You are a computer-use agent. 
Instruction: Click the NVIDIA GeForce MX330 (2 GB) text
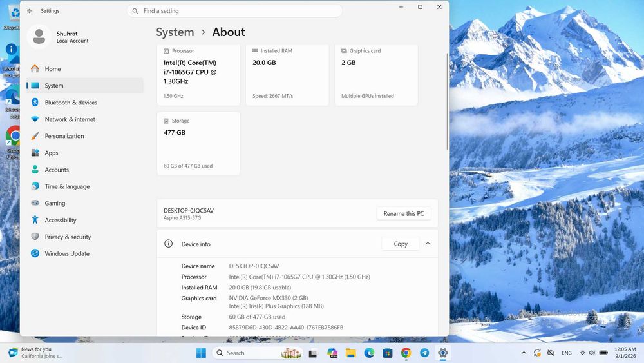click(x=268, y=298)
